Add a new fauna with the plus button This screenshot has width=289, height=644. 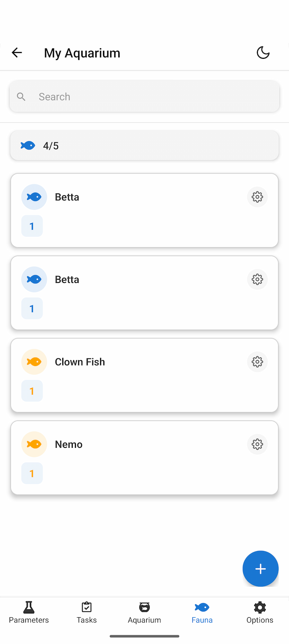coord(261,569)
